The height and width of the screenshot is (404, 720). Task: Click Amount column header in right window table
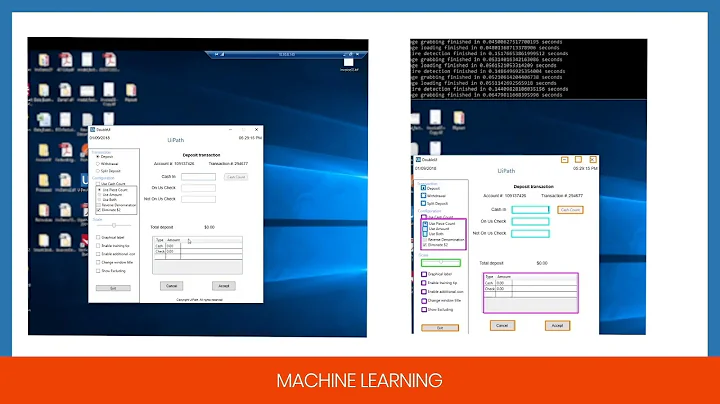(504, 277)
